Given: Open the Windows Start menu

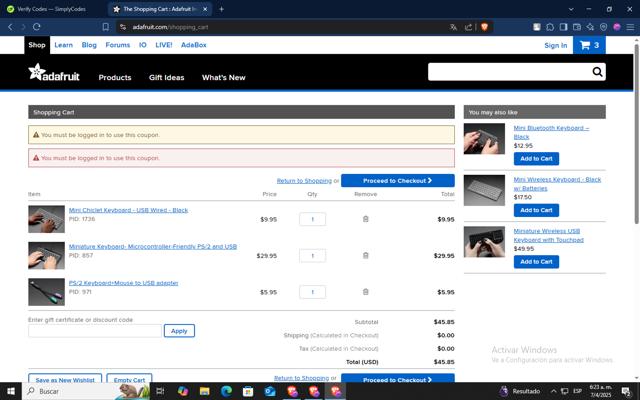Looking at the screenshot, I should pyautogui.click(x=11, y=391).
